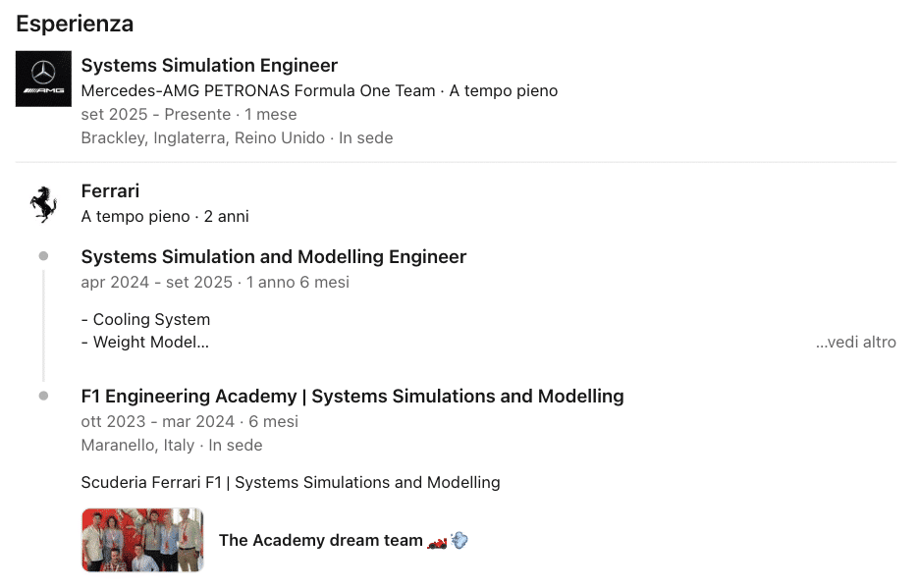Click the timeline dot beside F1 Engineering Academy
Image resolution: width=919 pixels, height=588 pixels.
coord(43,396)
